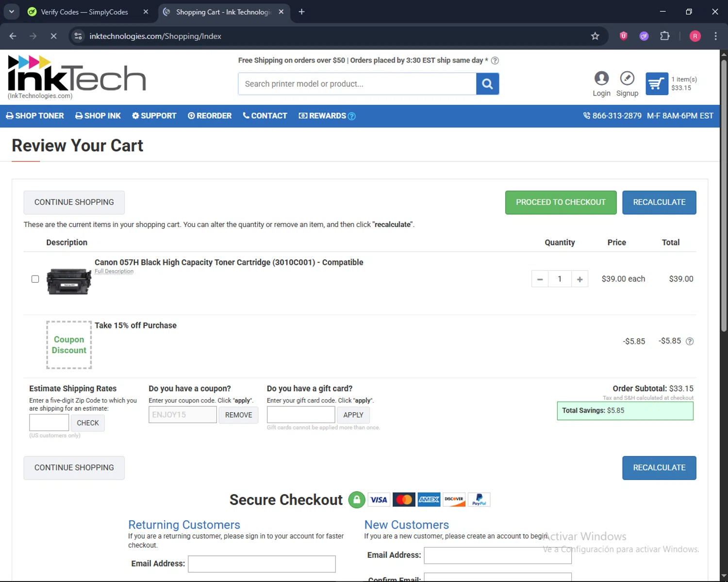Click Proceed to Checkout
Image resolution: width=728 pixels, height=582 pixels.
pyautogui.click(x=561, y=202)
